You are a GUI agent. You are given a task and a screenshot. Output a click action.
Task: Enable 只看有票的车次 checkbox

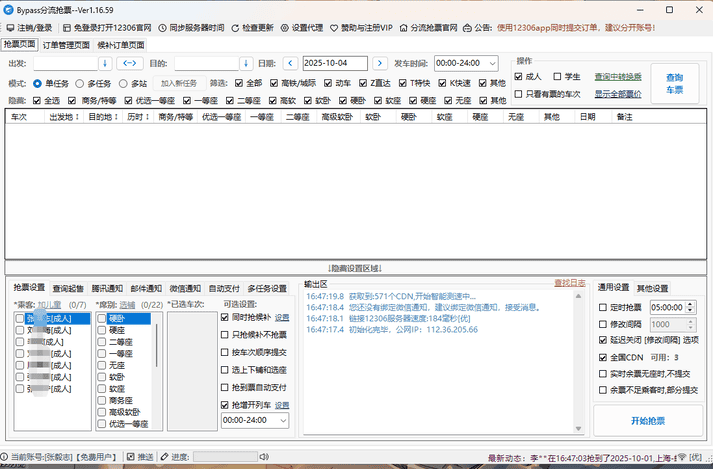pyautogui.click(x=518, y=94)
